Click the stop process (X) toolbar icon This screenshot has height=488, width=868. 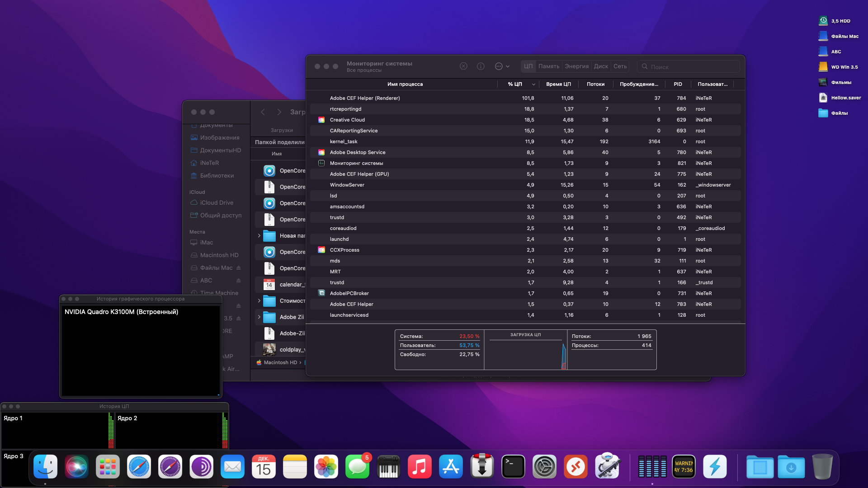point(463,66)
